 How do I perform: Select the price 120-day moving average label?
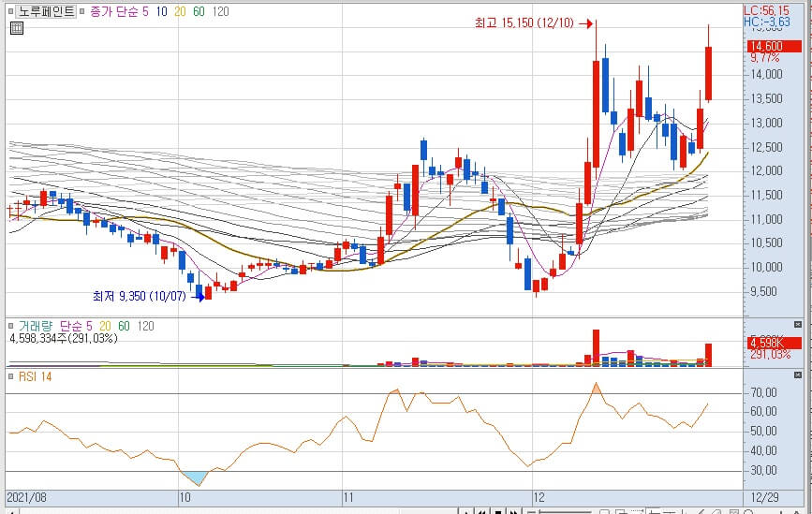click(x=221, y=11)
